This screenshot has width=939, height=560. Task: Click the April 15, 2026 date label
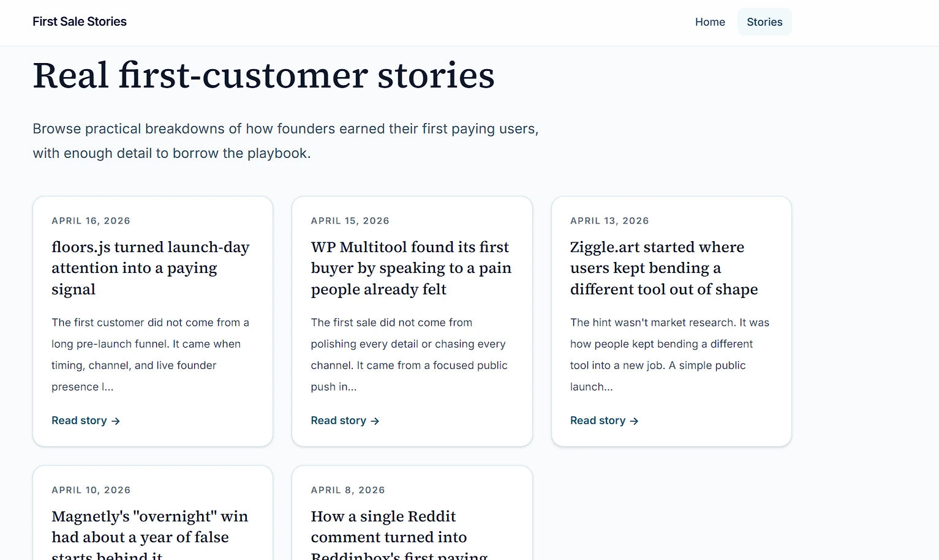coord(350,221)
